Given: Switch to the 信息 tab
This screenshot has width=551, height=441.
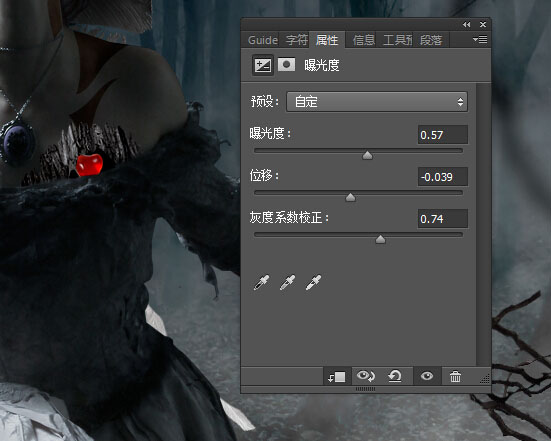Looking at the screenshot, I should point(364,40).
